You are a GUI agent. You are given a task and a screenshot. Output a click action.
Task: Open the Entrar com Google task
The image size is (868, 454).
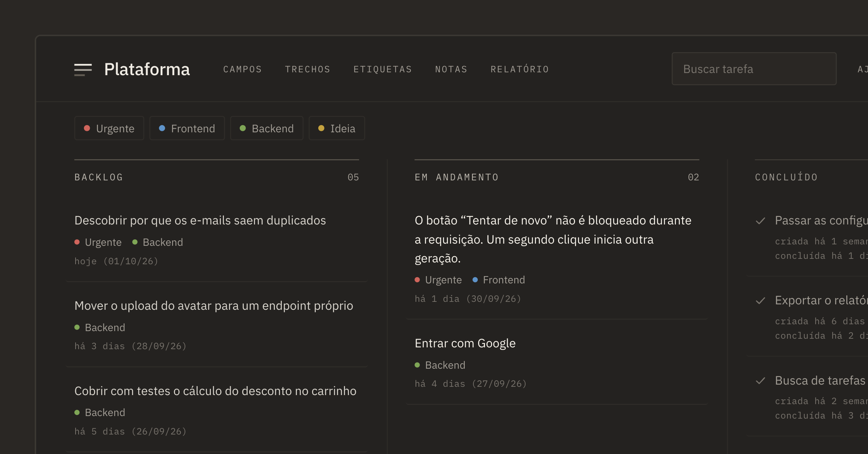(465, 343)
